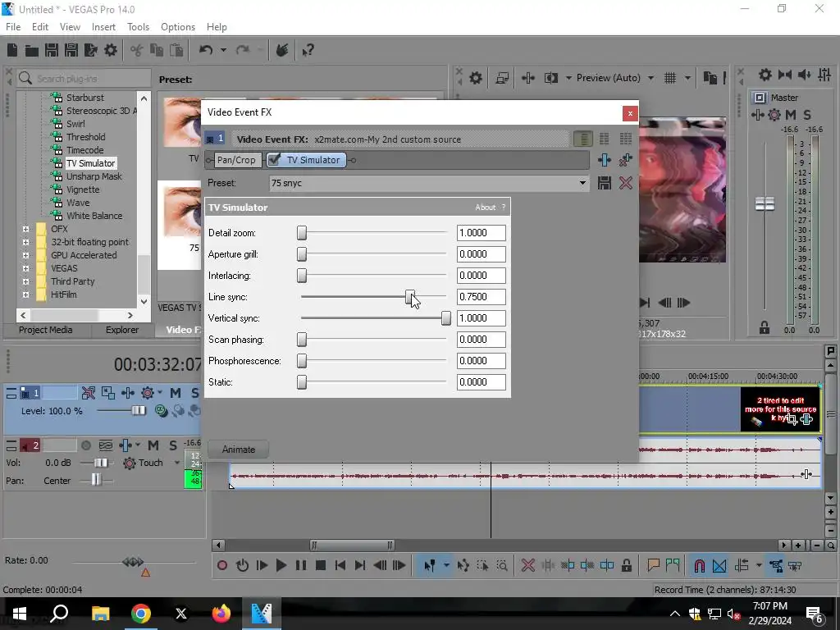Open Project Video Properties gear in preview

pos(475,78)
